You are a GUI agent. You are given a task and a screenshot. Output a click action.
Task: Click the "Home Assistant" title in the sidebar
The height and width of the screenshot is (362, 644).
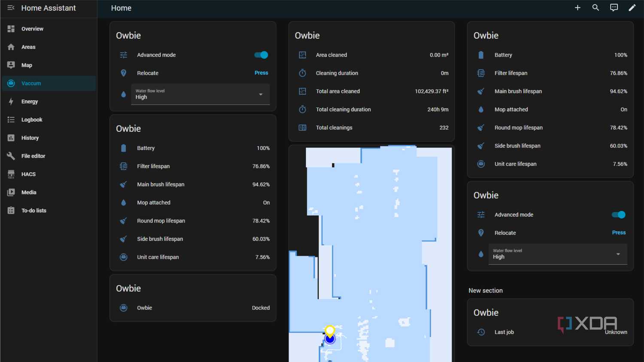[49, 8]
